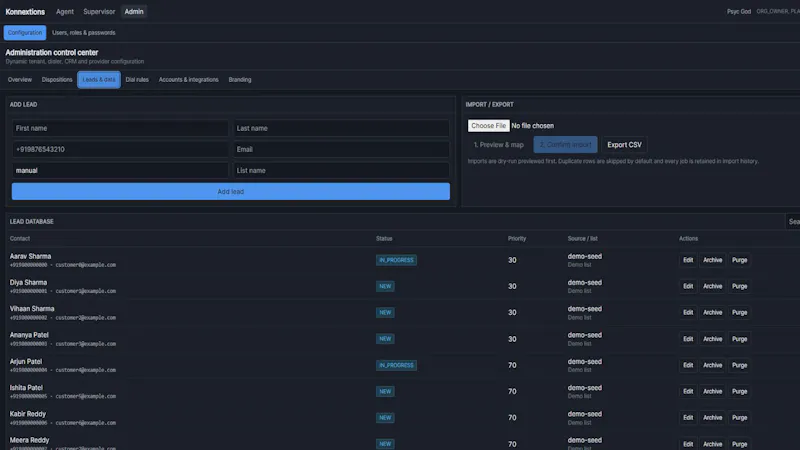Select the Ishita Patel contact name
800x450 pixels.
pos(26,388)
